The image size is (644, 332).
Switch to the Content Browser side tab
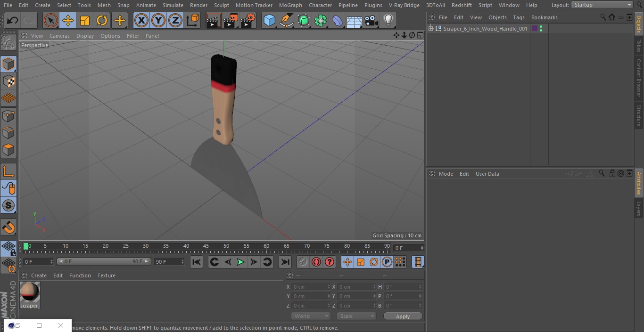click(x=639, y=77)
